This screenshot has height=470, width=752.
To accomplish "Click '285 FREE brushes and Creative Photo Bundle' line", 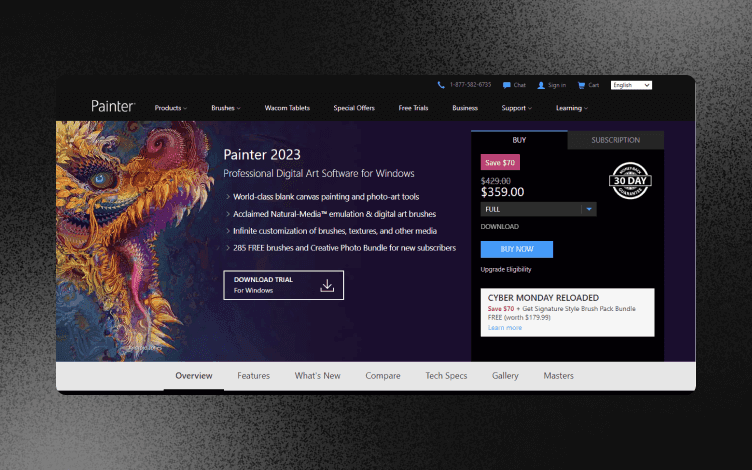I will (344, 248).
